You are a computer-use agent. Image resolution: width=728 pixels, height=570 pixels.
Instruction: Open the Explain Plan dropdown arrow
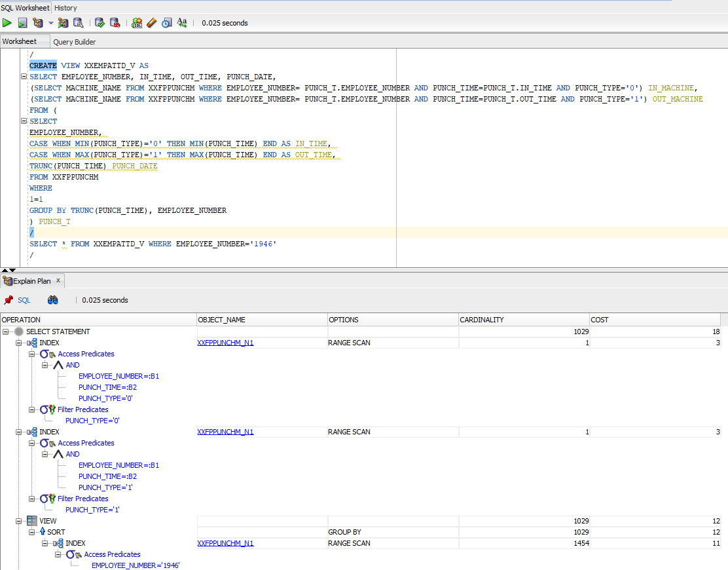pos(50,23)
